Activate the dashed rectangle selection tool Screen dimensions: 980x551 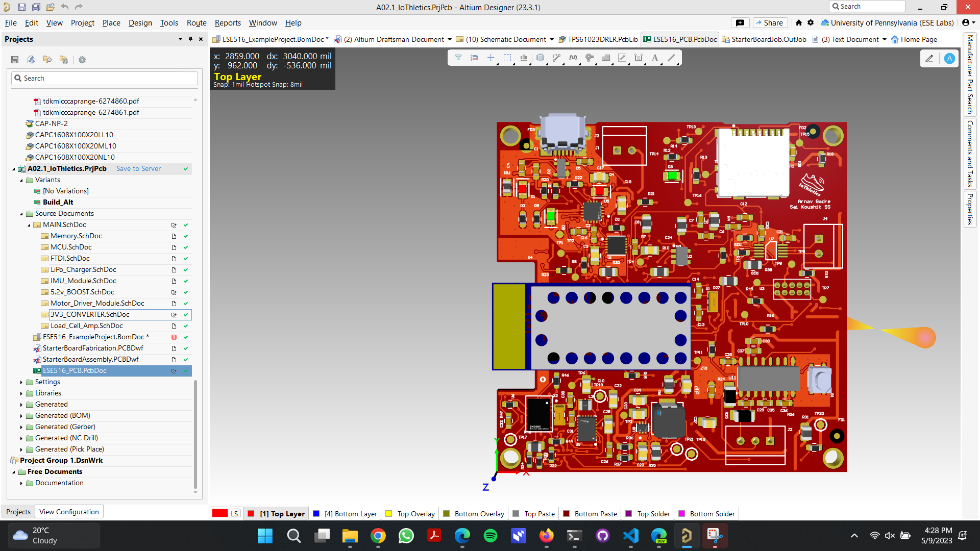507,58
